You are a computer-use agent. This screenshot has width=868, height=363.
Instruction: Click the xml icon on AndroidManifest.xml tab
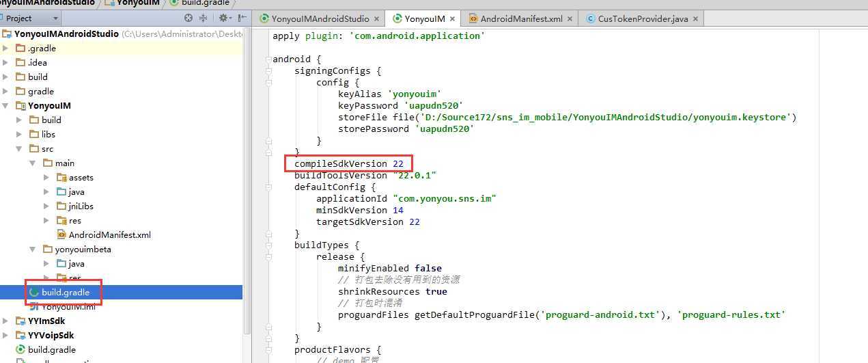[473, 19]
